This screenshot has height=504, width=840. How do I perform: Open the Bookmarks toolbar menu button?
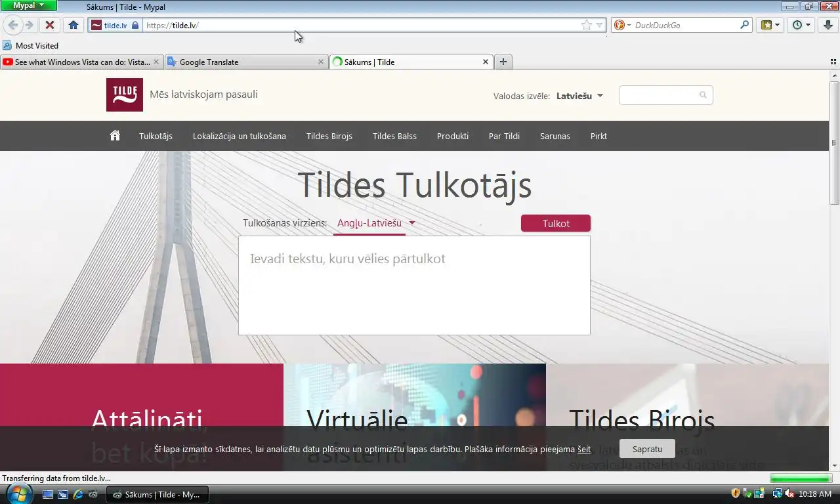pos(770,25)
